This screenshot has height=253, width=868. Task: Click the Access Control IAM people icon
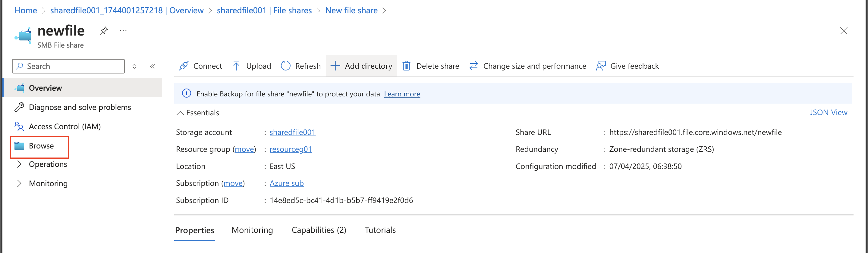point(19,126)
